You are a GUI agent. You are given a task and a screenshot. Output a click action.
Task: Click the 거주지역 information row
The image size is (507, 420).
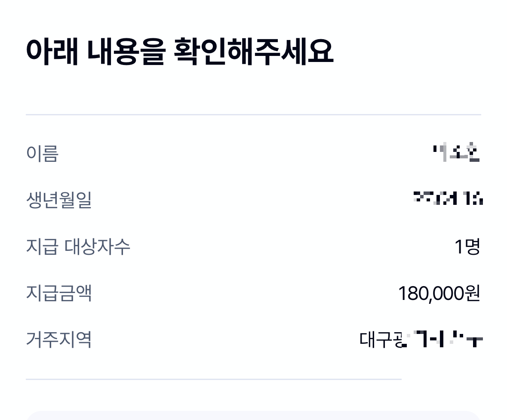254,339
